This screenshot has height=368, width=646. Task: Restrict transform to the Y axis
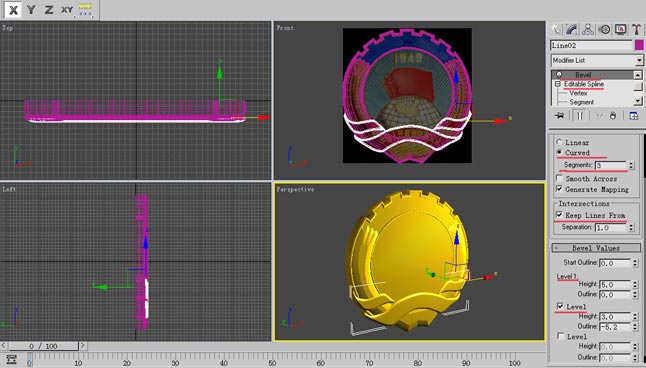[31, 9]
